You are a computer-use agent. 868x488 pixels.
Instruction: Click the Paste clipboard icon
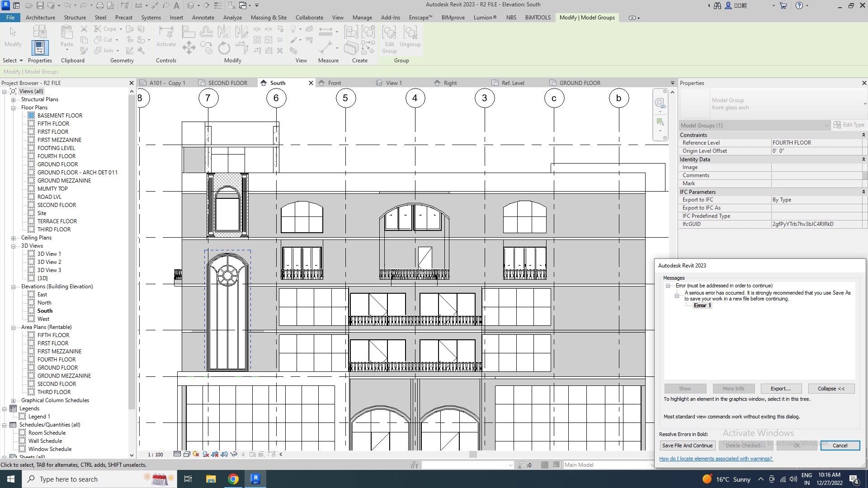[x=66, y=33]
